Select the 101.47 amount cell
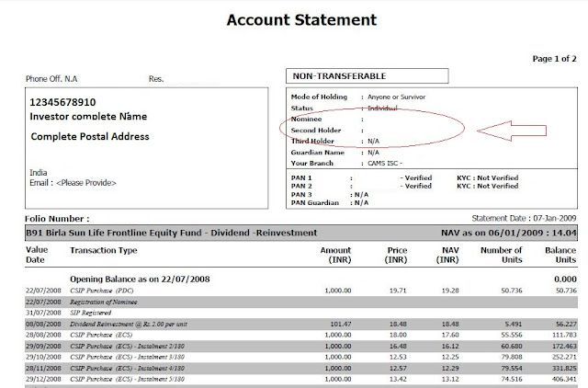588x388 pixels. point(341,325)
